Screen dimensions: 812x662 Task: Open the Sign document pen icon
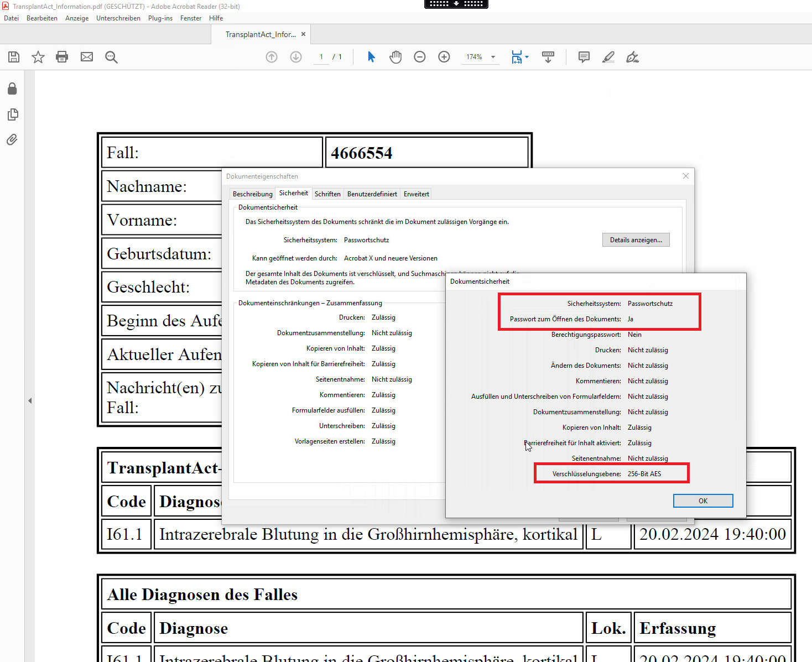click(x=633, y=57)
